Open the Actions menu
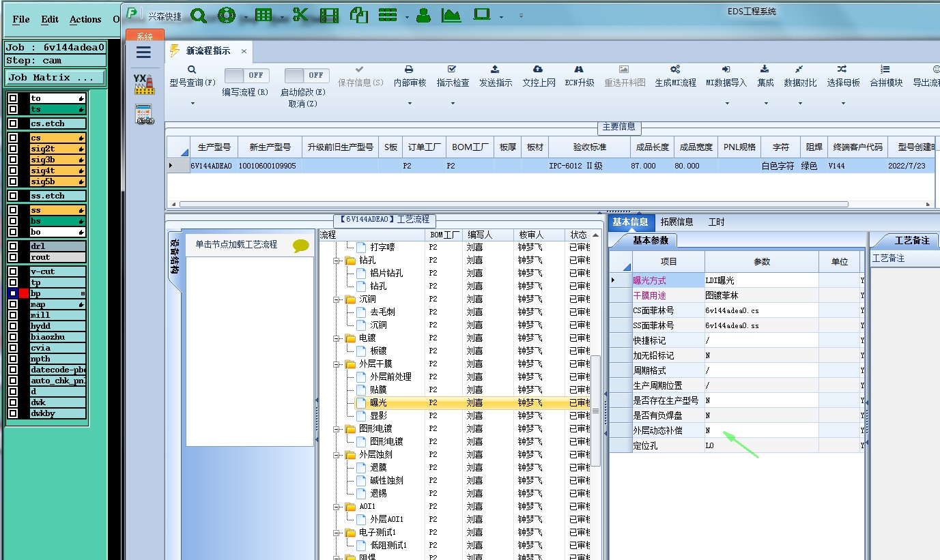 [85, 19]
